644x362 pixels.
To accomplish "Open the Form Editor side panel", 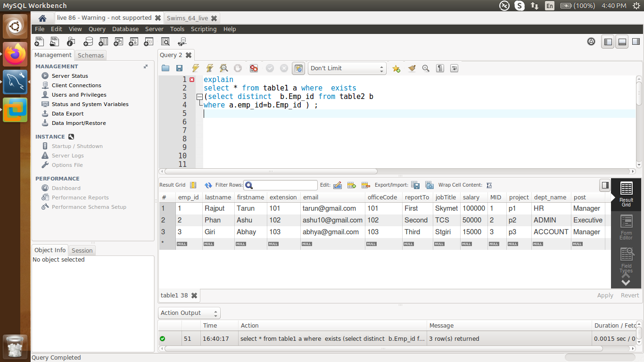I will pyautogui.click(x=626, y=227).
